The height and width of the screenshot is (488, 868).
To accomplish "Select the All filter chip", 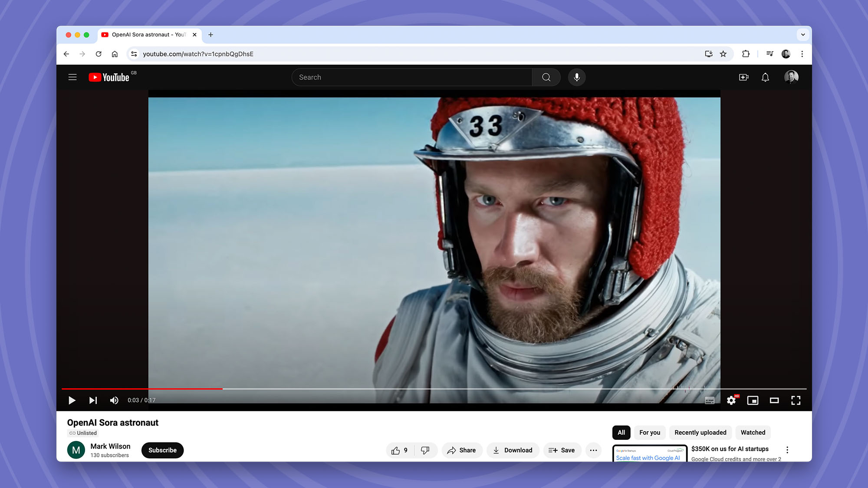I will pos(621,432).
